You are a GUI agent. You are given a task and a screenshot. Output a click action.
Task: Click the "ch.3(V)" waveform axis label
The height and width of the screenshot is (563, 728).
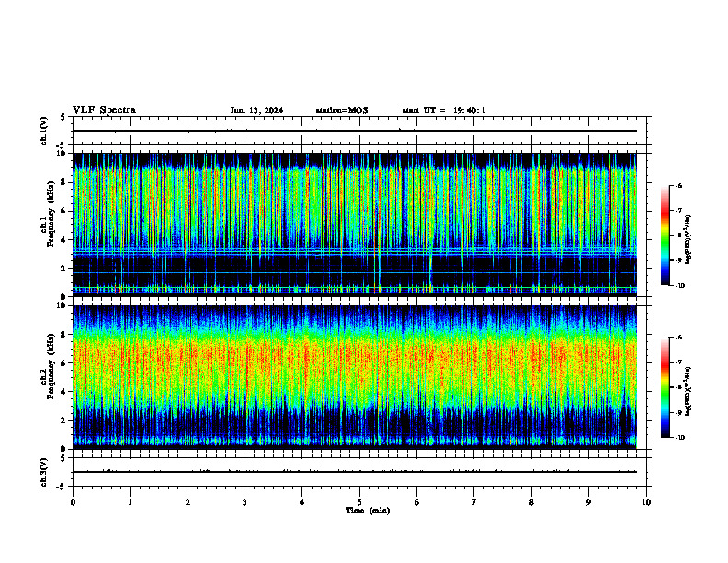click(44, 472)
